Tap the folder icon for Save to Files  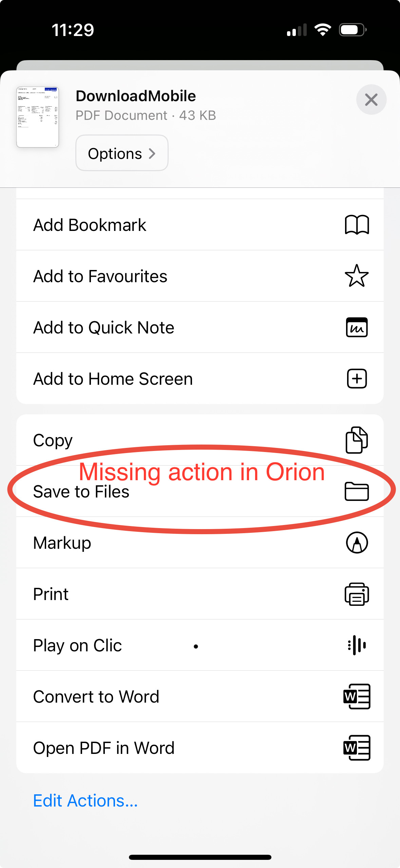point(357,491)
